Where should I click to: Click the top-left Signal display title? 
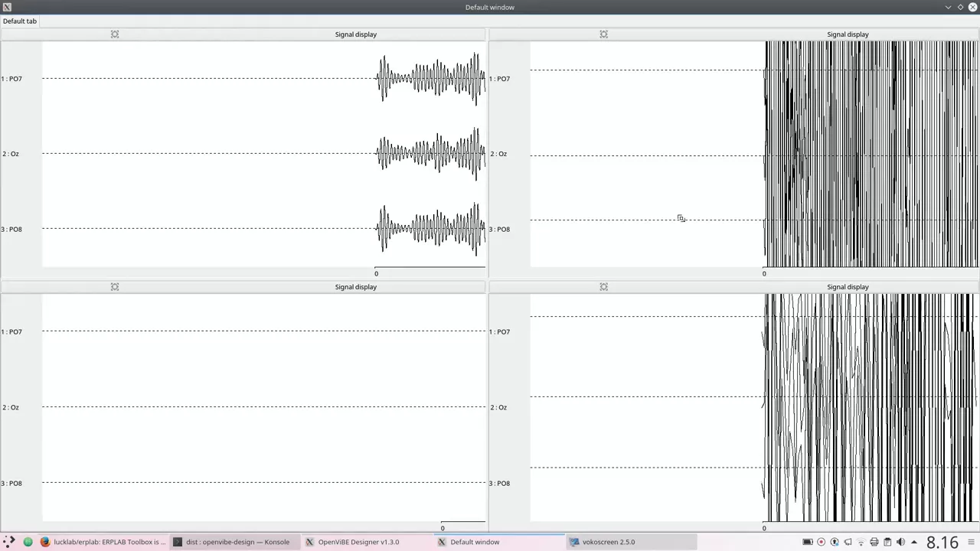click(x=355, y=34)
